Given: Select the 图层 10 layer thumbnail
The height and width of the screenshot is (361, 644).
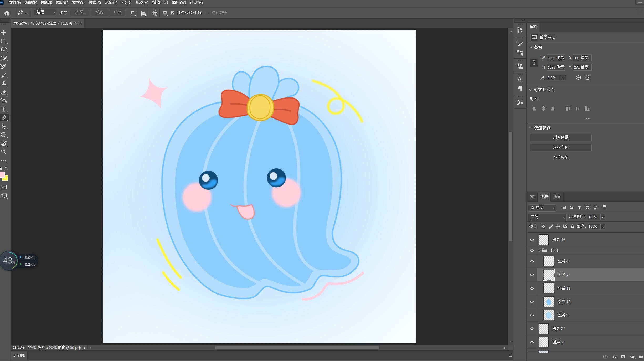Looking at the screenshot, I should pyautogui.click(x=549, y=302).
